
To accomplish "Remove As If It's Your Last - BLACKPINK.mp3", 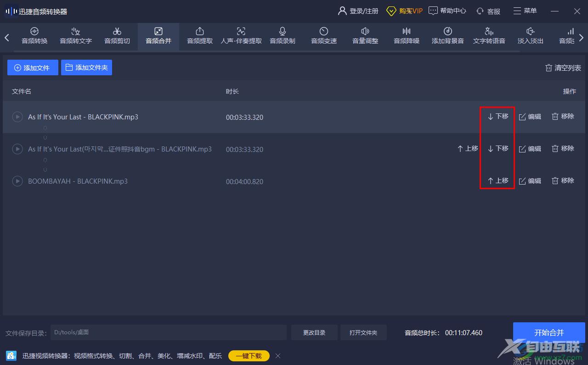I will click(563, 117).
